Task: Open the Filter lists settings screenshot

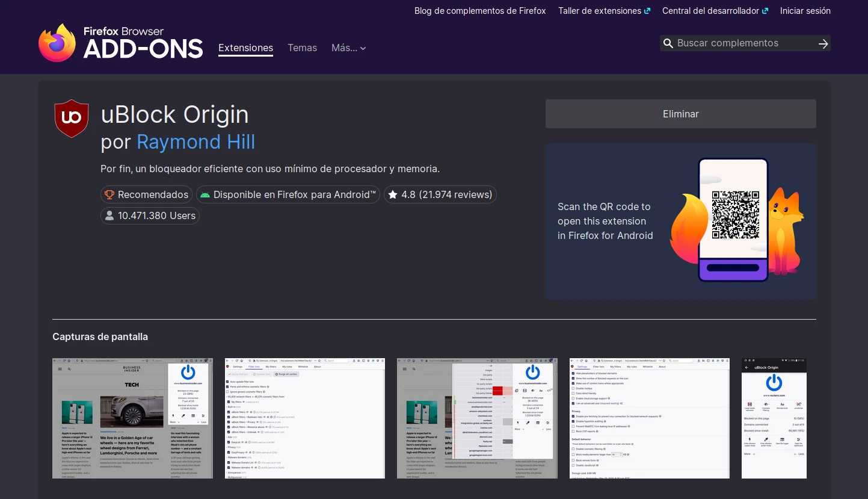Action: click(305, 418)
